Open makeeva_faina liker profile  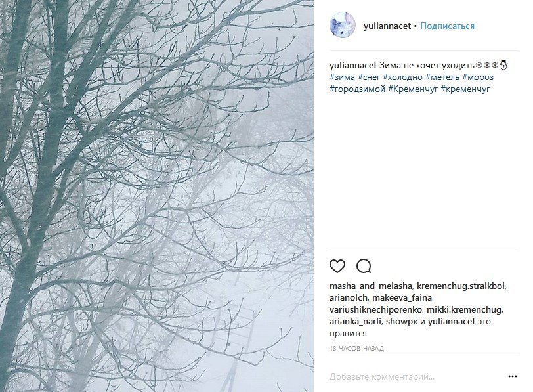tap(402, 298)
